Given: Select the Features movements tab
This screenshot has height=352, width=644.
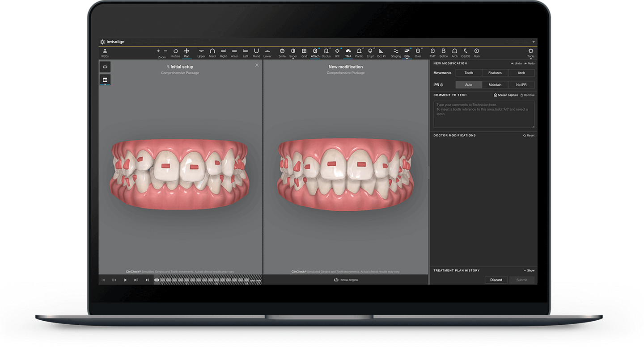Looking at the screenshot, I should 495,73.
